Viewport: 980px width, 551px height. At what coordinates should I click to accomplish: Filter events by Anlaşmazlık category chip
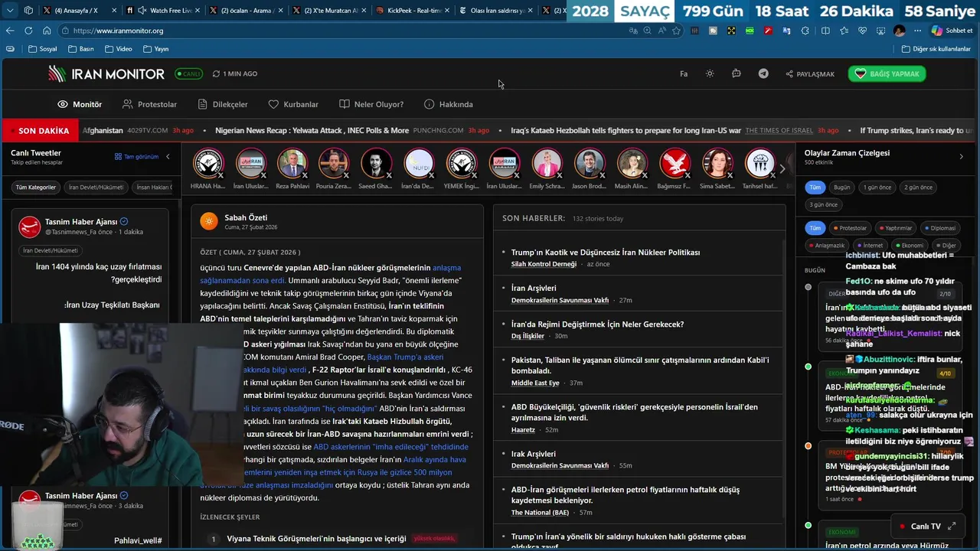tap(827, 246)
